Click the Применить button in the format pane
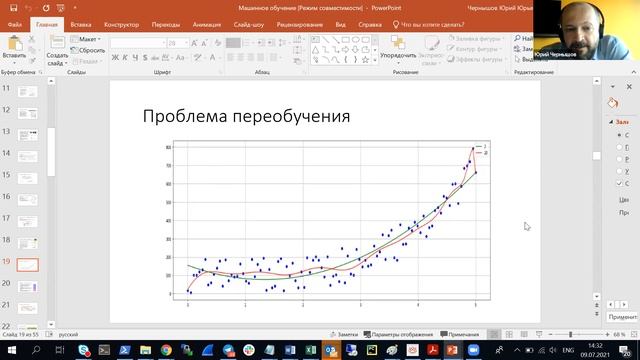The image size is (640, 360). (622, 317)
